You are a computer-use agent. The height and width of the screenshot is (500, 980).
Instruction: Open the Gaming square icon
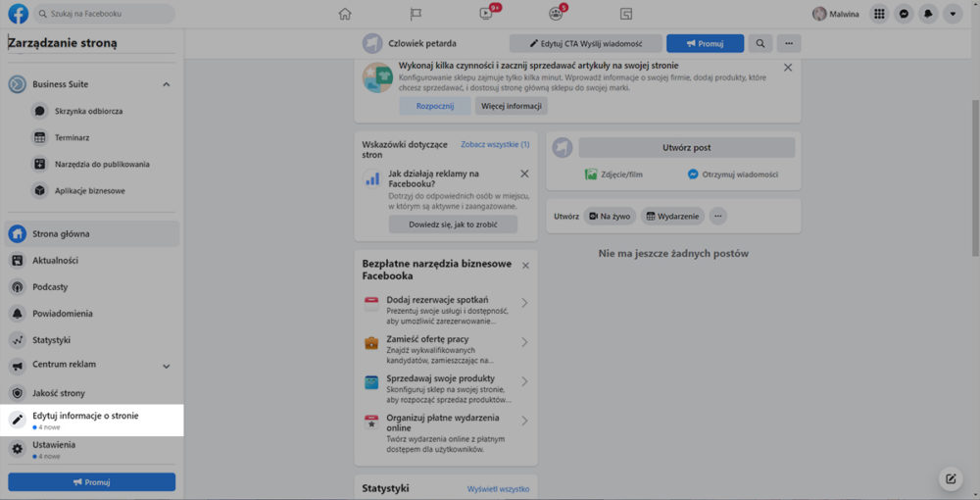click(626, 14)
